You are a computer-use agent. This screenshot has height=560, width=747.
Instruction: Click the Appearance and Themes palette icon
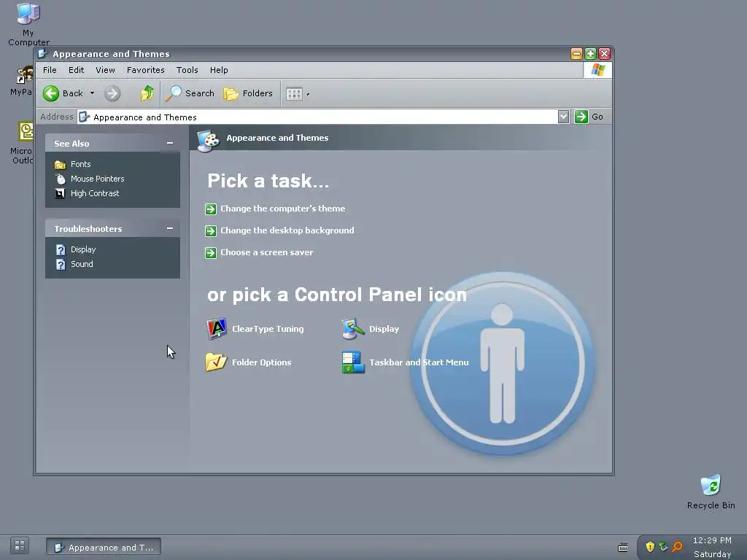[208, 141]
